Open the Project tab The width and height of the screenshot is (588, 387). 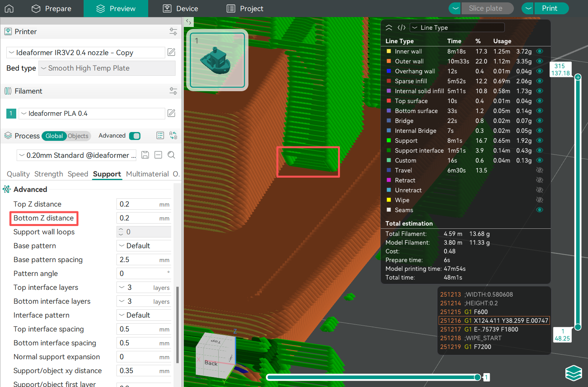click(245, 9)
